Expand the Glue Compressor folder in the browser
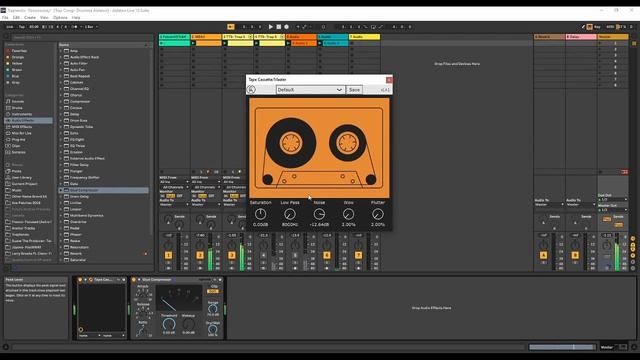This screenshot has height=360, width=640. click(61, 190)
